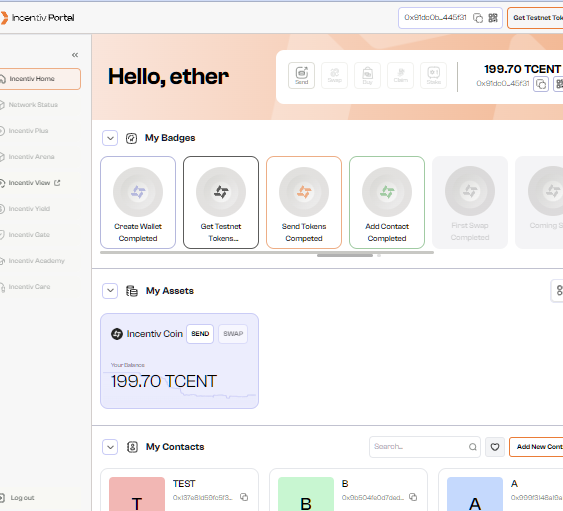Click SEND on the Incentiv Coin card

point(200,334)
